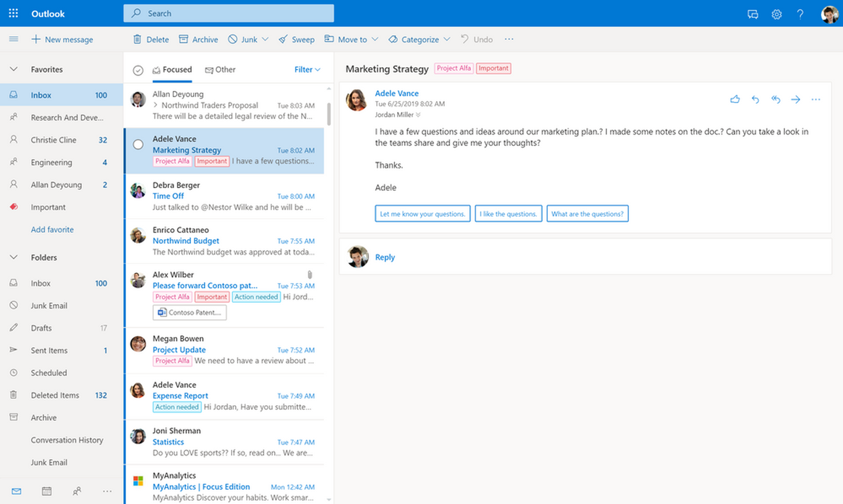
Task: Open the chat messaging icon
Action: pos(753,14)
